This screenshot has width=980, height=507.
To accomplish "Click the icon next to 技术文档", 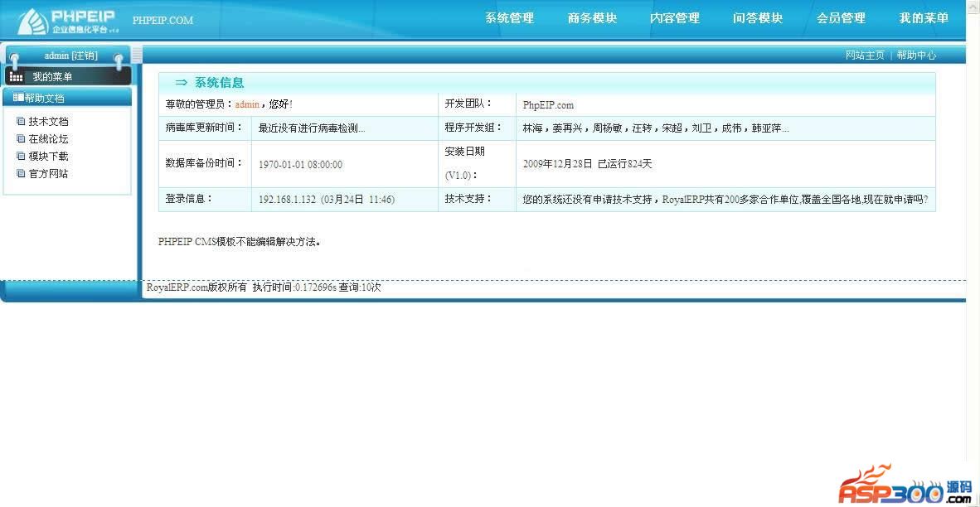I will point(21,122).
